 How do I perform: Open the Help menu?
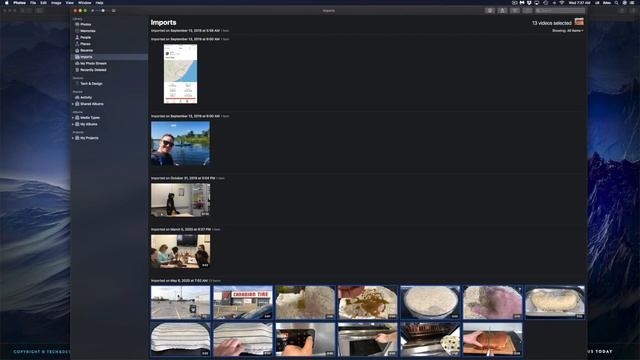click(99, 3)
